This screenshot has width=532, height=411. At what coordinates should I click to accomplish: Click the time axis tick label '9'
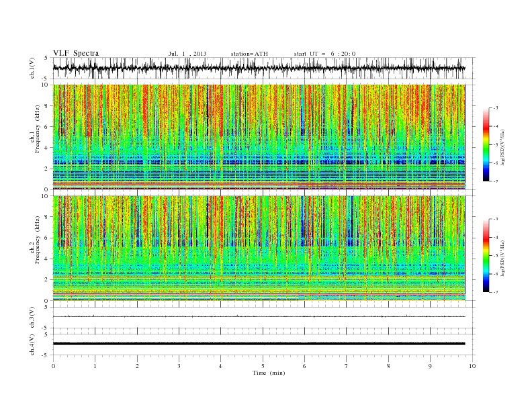(430, 366)
